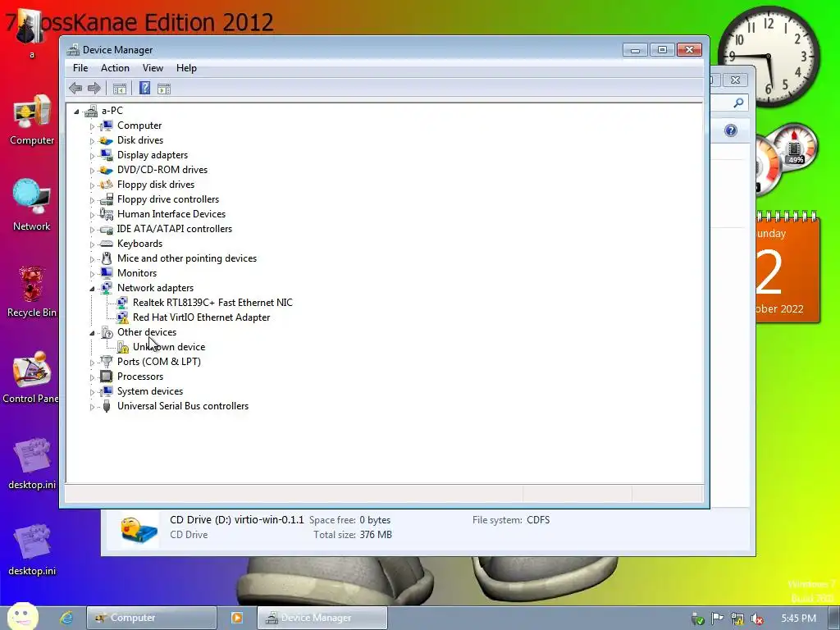Click the Red Hat VirtIO adapter warning icon

coord(123,317)
